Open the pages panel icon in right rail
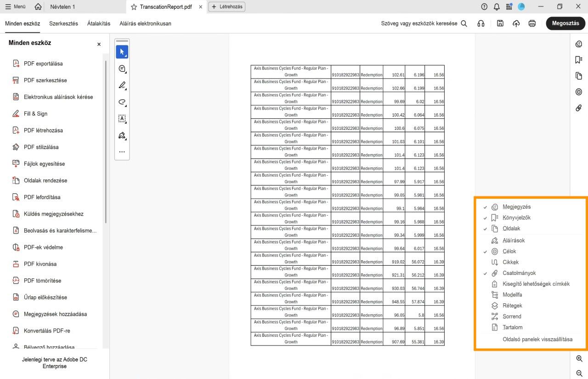The height and width of the screenshot is (379, 588). pos(579,76)
